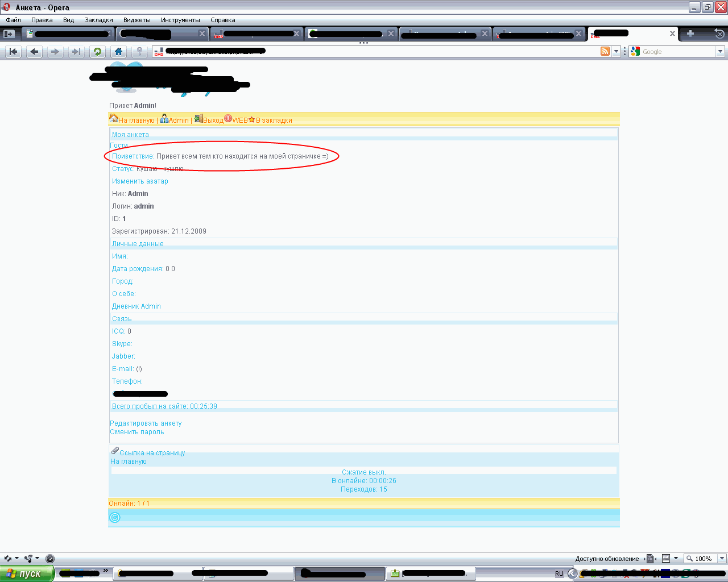Toggle the Opera panels sidebar button
The image size is (728, 582).
click(9, 34)
